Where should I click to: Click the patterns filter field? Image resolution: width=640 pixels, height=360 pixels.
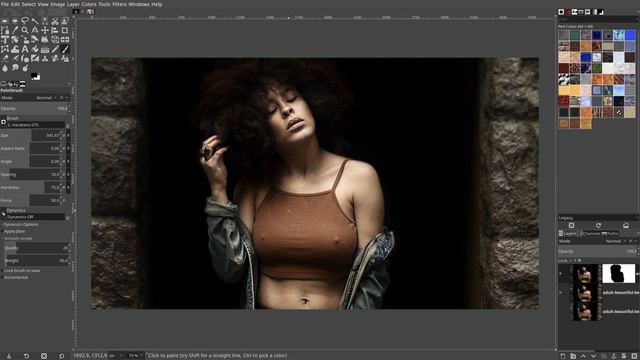pos(598,19)
